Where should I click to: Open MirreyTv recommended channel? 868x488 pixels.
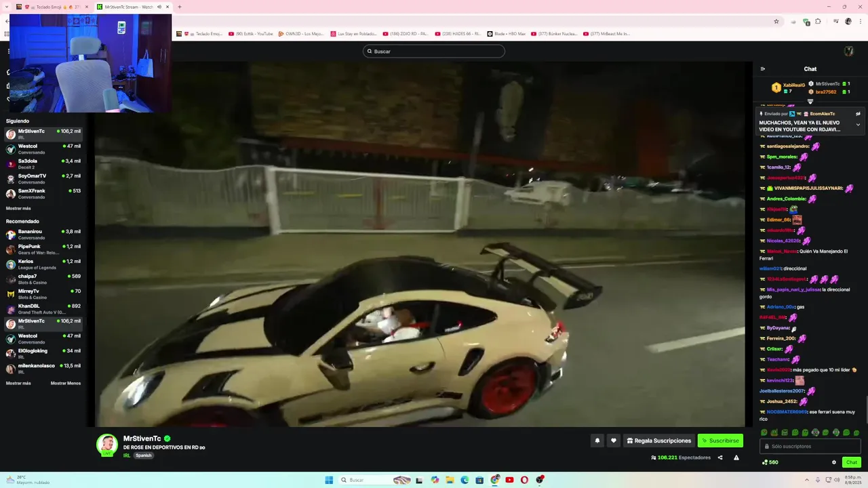43,294
